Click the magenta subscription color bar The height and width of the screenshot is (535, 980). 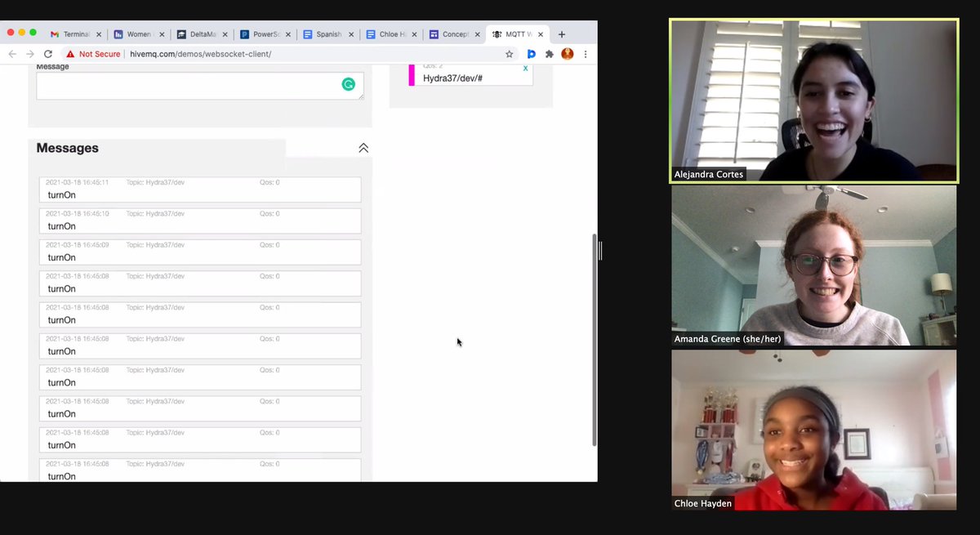412,74
